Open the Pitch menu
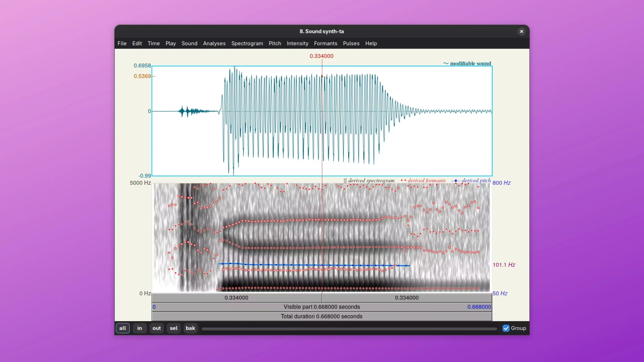644x362 pixels. click(x=275, y=43)
